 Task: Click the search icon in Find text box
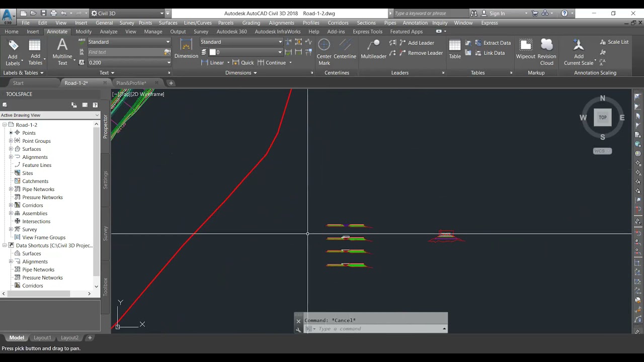[167, 52]
